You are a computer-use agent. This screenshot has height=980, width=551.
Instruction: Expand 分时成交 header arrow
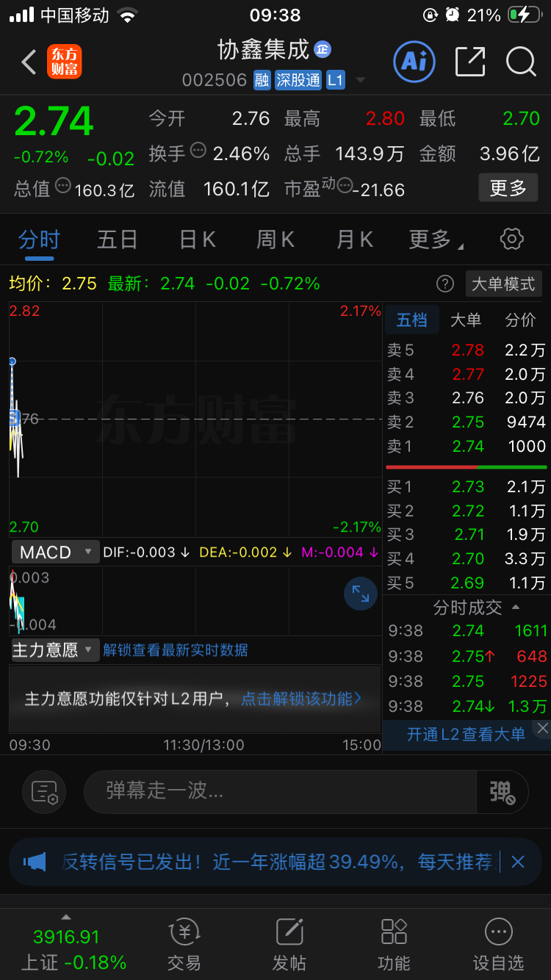[516, 608]
